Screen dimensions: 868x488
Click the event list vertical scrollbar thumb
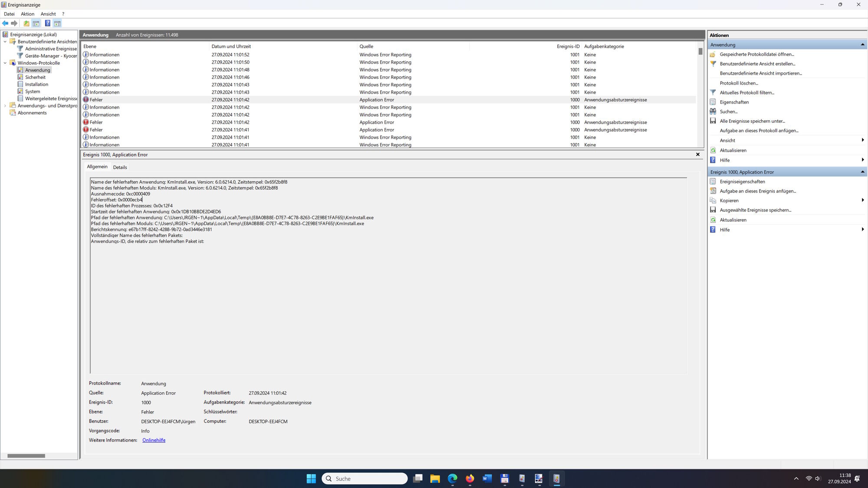[700, 51]
